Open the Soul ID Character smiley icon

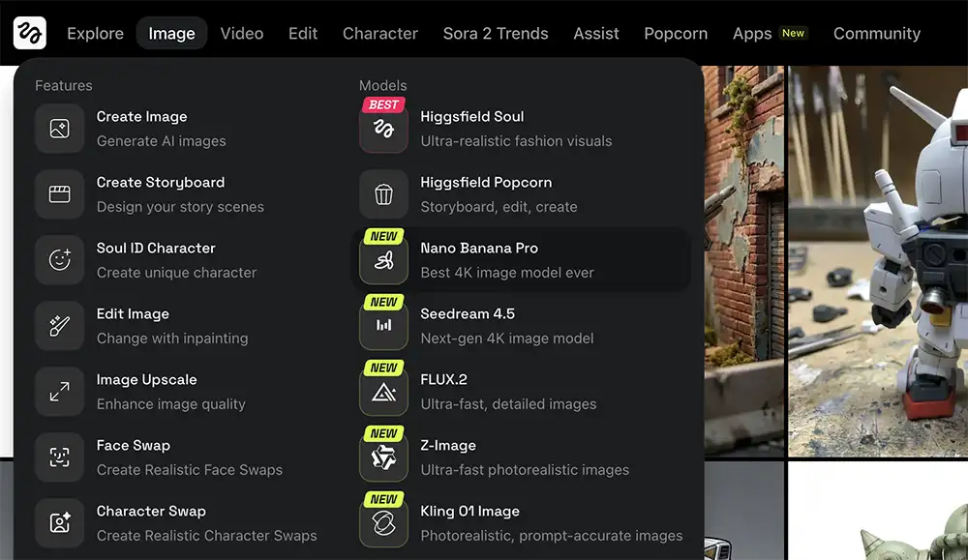click(60, 260)
